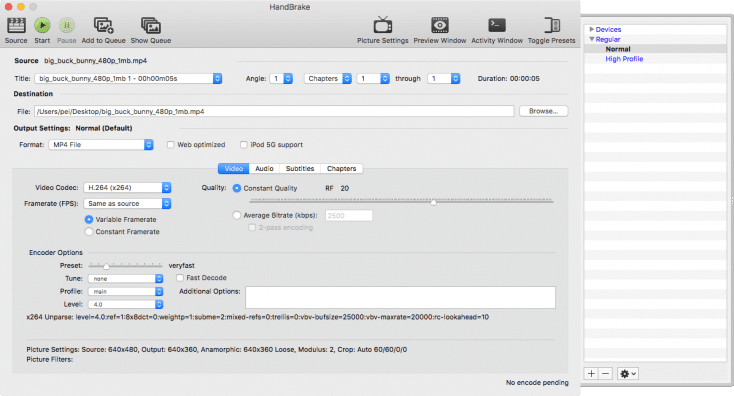Check the Fast Decode option
The height and width of the screenshot is (396, 734).
point(180,278)
